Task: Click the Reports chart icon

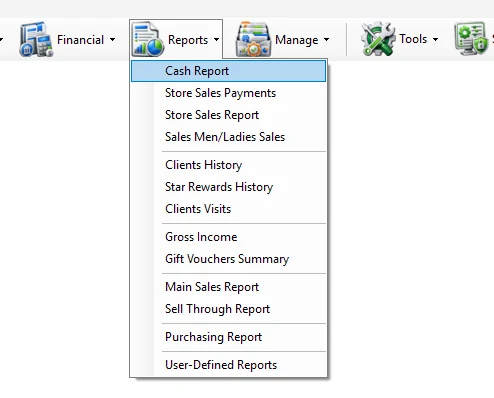Action: tap(147, 39)
